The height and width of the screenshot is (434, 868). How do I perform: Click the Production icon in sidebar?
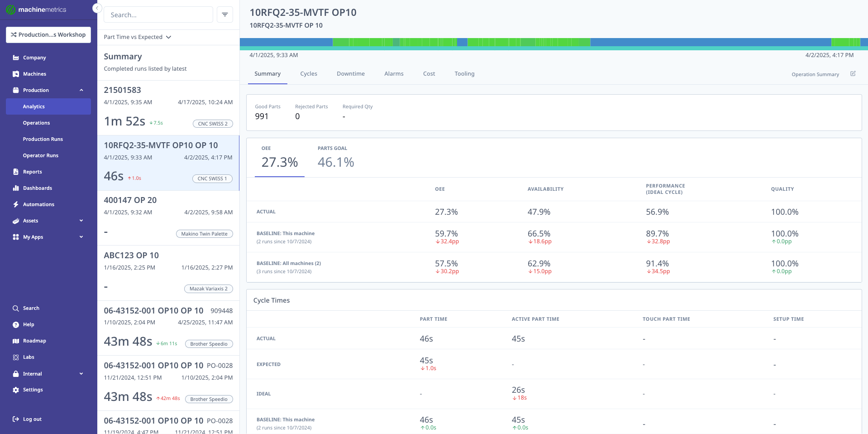point(16,90)
